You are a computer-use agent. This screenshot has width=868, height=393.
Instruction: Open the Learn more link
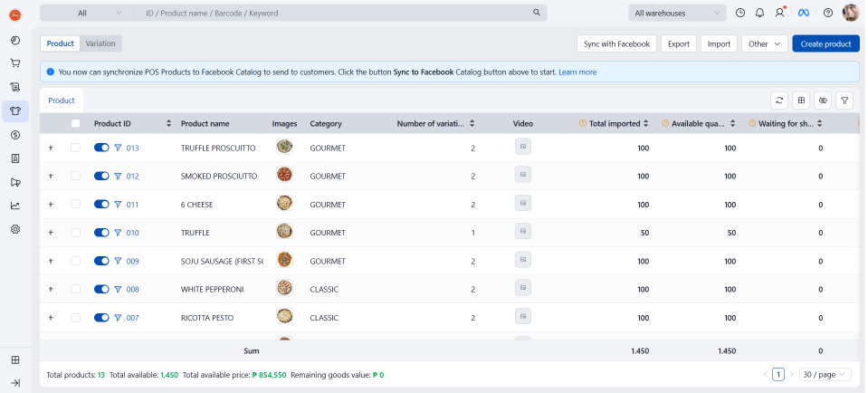coord(577,72)
